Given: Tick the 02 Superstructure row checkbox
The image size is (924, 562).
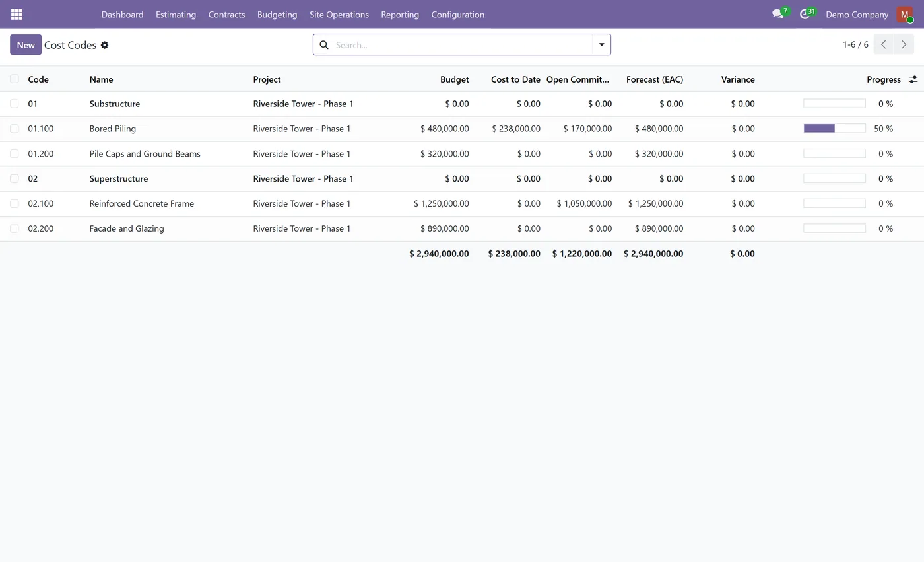Looking at the screenshot, I should (x=15, y=178).
